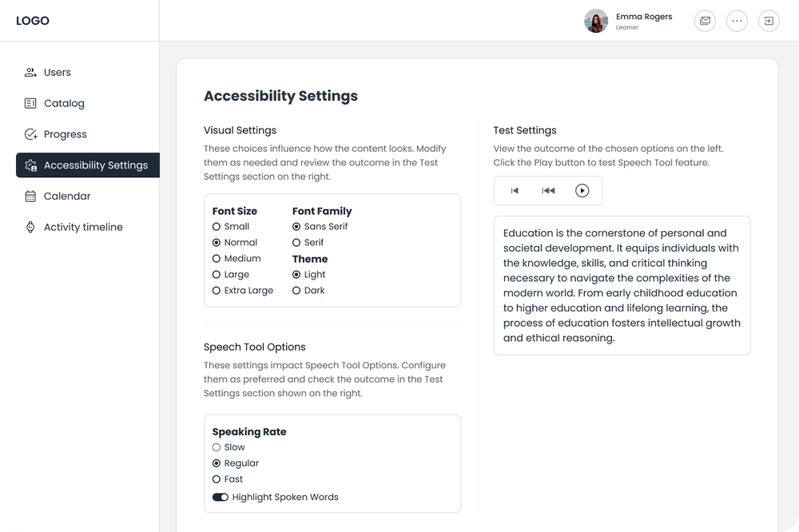Image resolution: width=799 pixels, height=532 pixels.
Task: Select the Slow speaking rate option
Action: click(x=217, y=447)
